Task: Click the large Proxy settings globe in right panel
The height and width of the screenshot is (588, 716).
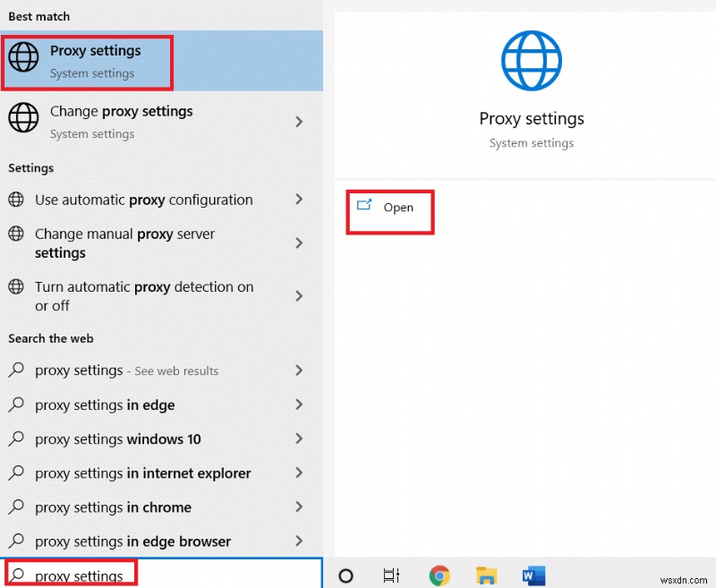Action: [x=532, y=60]
